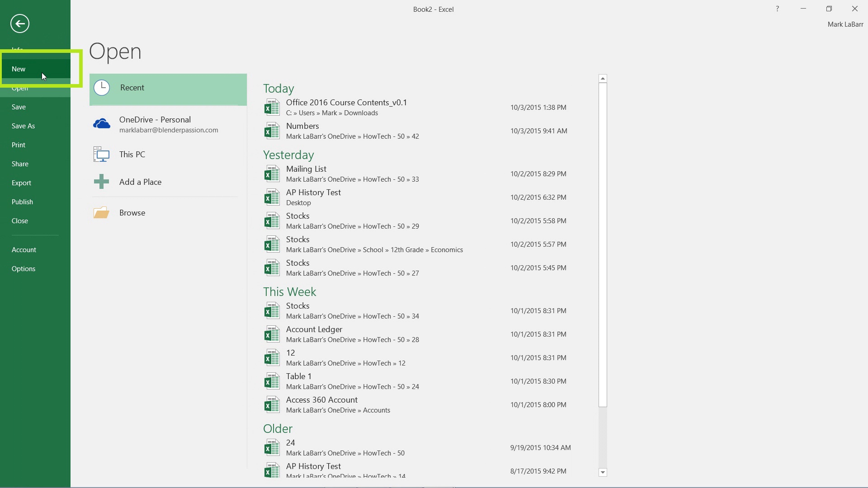Select Save As in the backstage menu
Image resolution: width=868 pixels, height=488 pixels.
pyautogui.click(x=35, y=126)
